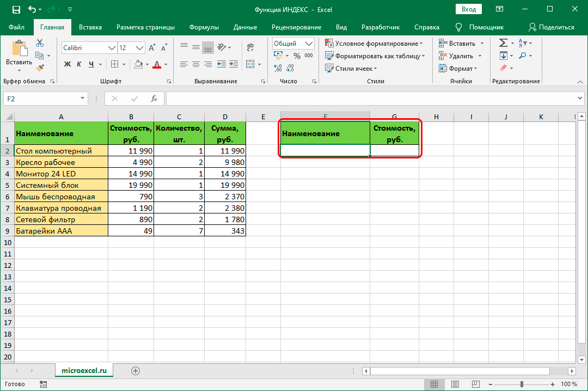
Task: Toggle Italic (К) formatting
Action: point(80,64)
